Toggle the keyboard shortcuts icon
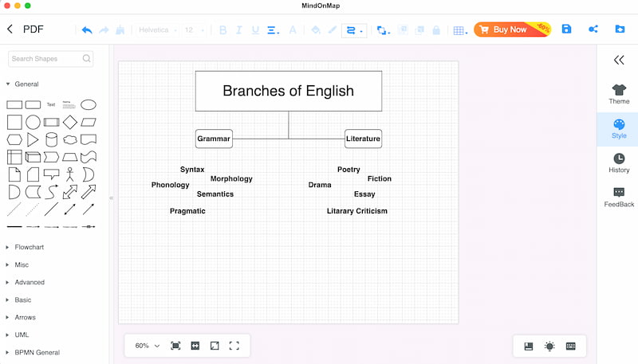The image size is (638, 364). coord(571,346)
